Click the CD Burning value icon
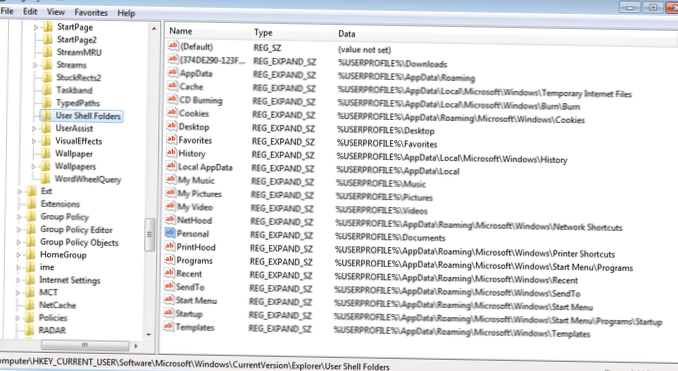 coord(172,99)
